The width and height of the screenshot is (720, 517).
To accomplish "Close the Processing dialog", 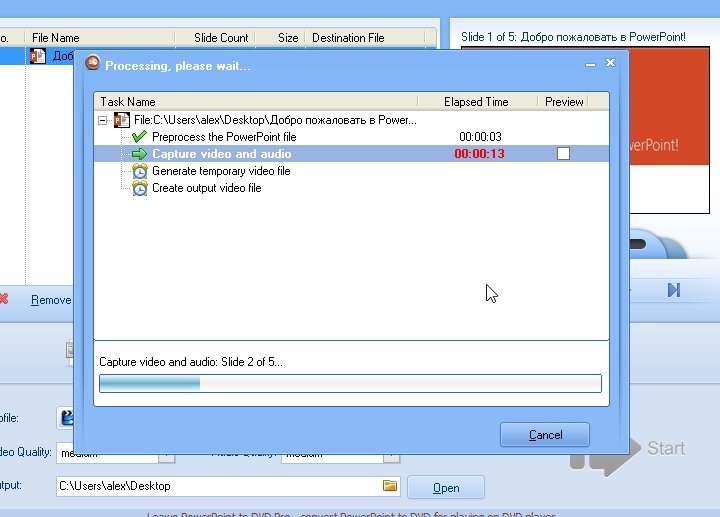I will 610,62.
